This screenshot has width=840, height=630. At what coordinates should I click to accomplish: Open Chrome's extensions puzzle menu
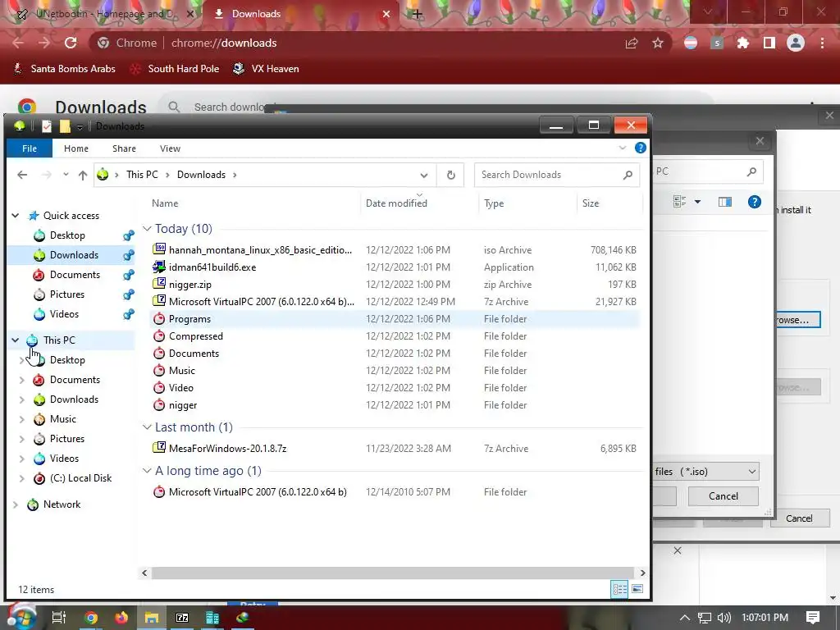[743, 43]
